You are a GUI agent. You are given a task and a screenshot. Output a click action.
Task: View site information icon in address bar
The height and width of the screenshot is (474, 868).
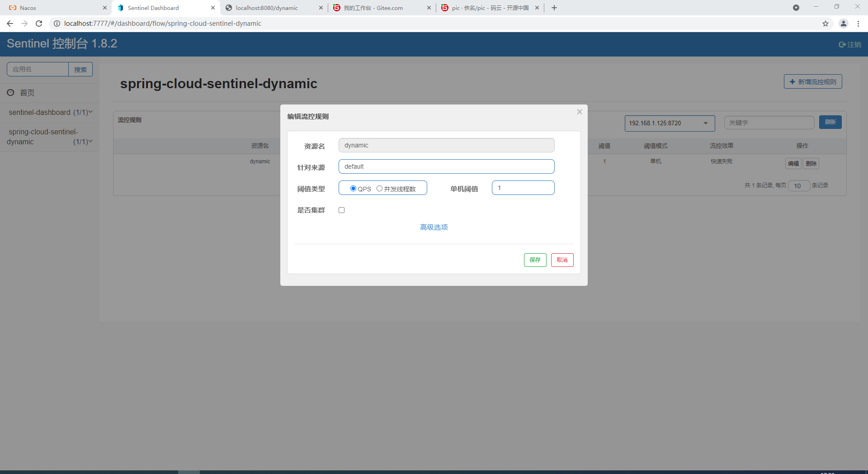click(x=57, y=24)
